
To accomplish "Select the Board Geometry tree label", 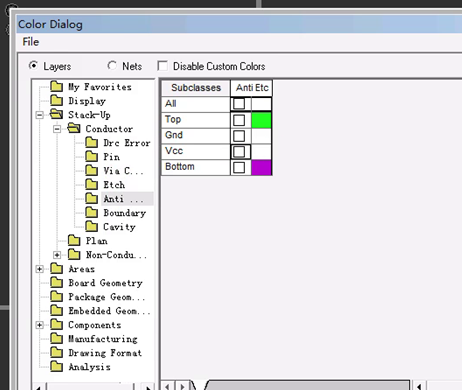I will point(105,283).
